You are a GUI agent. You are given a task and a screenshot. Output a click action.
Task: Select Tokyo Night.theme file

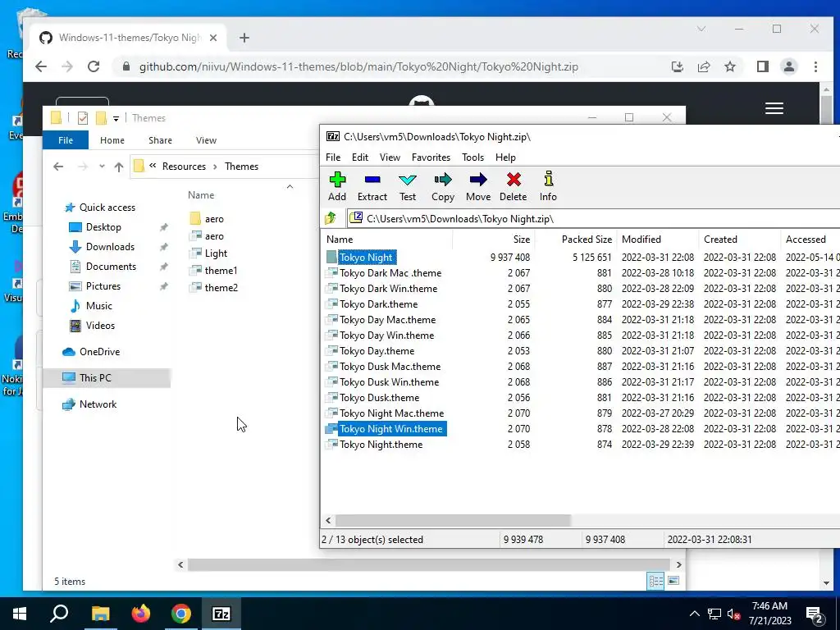pos(381,444)
